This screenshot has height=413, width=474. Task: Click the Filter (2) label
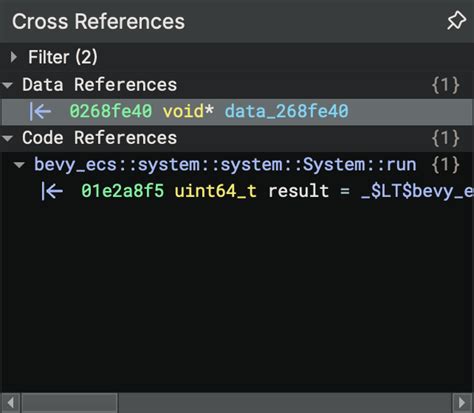[x=63, y=57]
